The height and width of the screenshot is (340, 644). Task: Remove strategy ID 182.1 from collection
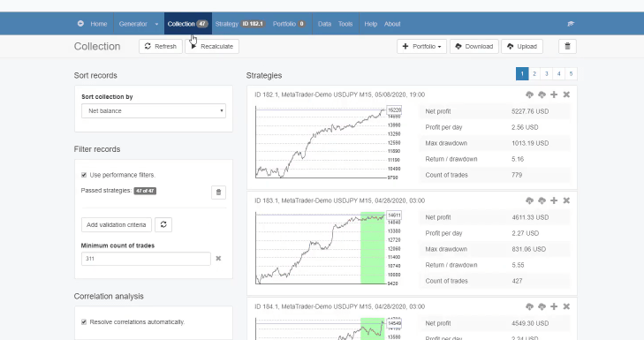pyautogui.click(x=566, y=94)
